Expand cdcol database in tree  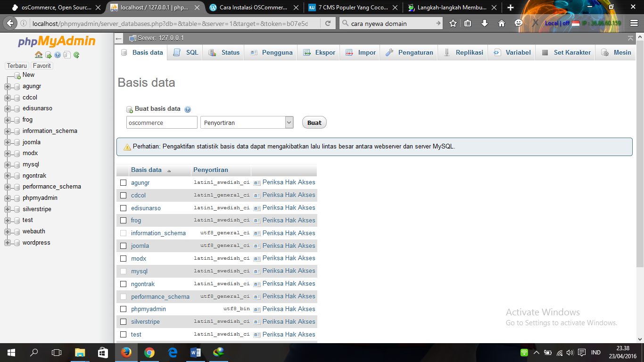[x=8, y=98]
